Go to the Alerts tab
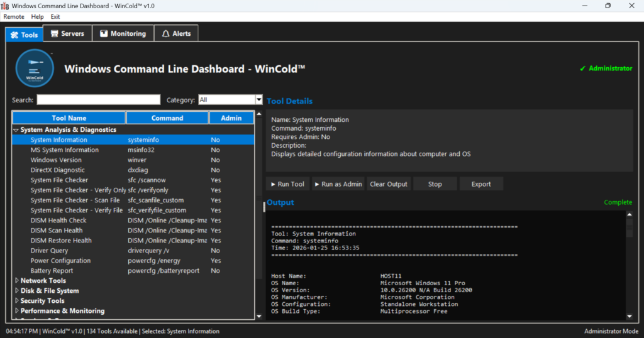This screenshot has height=338, width=644. click(177, 34)
